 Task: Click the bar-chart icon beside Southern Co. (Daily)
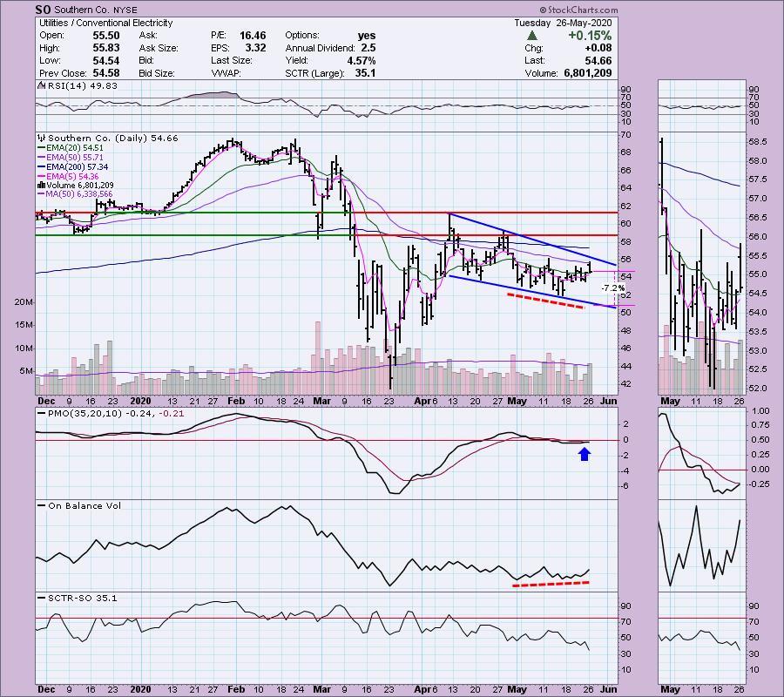click(x=42, y=138)
